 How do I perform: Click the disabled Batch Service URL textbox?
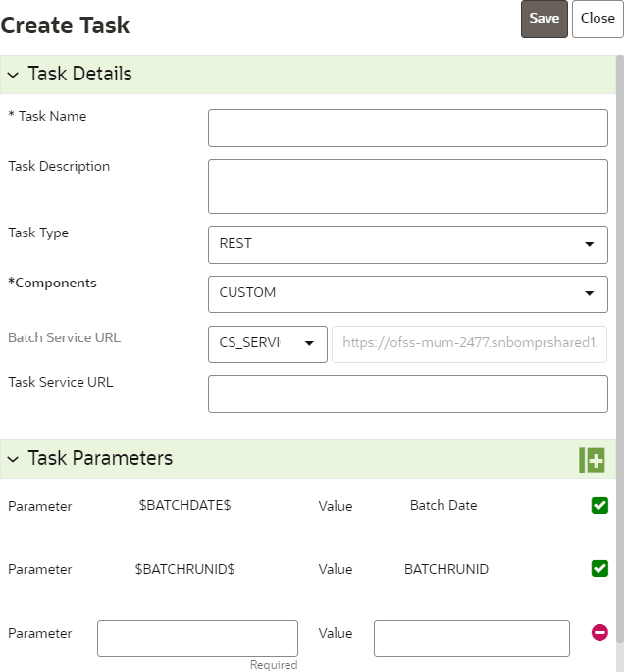469,344
